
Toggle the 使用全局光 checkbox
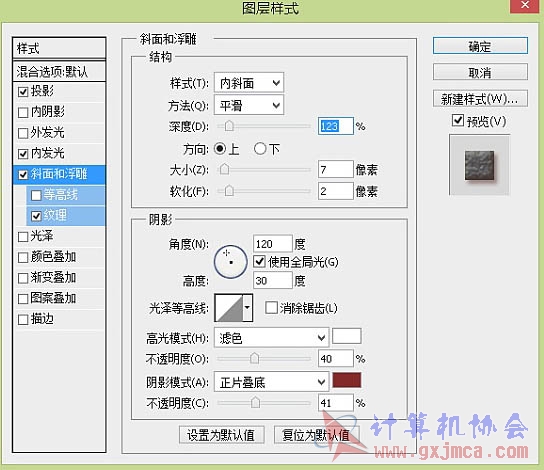[x=259, y=262]
